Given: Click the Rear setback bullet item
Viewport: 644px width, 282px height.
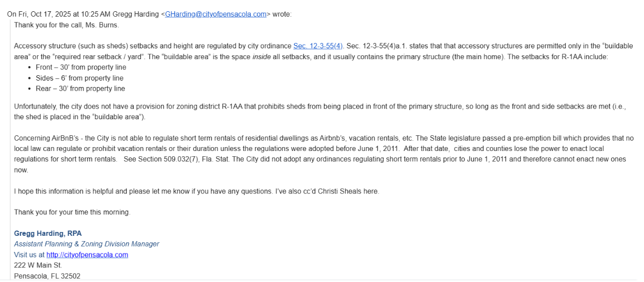Looking at the screenshot, I should point(80,89).
